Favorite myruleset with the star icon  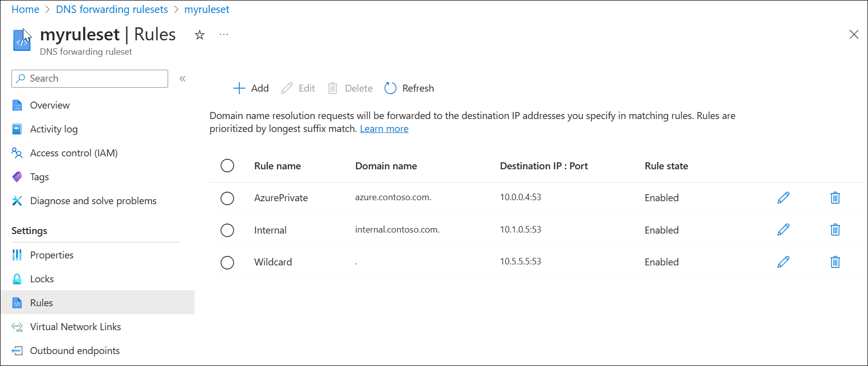(x=199, y=35)
